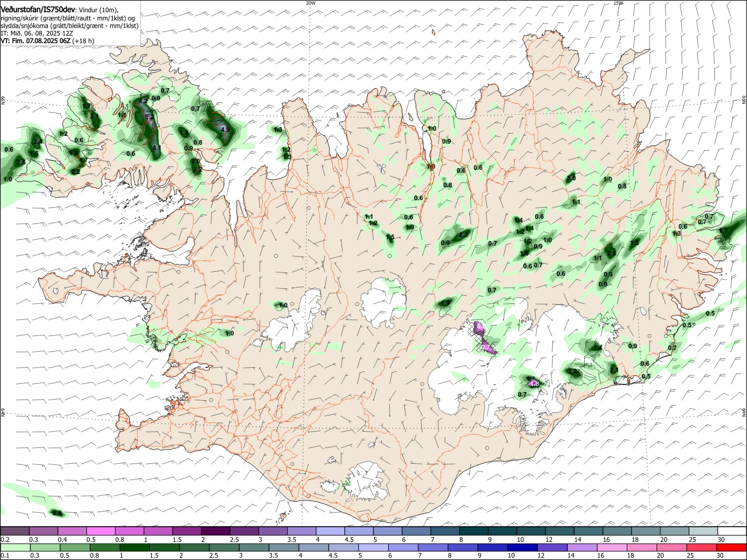Click the Veðurstofan/IS750dev title text
The image size is (747, 560).
tap(38, 10)
